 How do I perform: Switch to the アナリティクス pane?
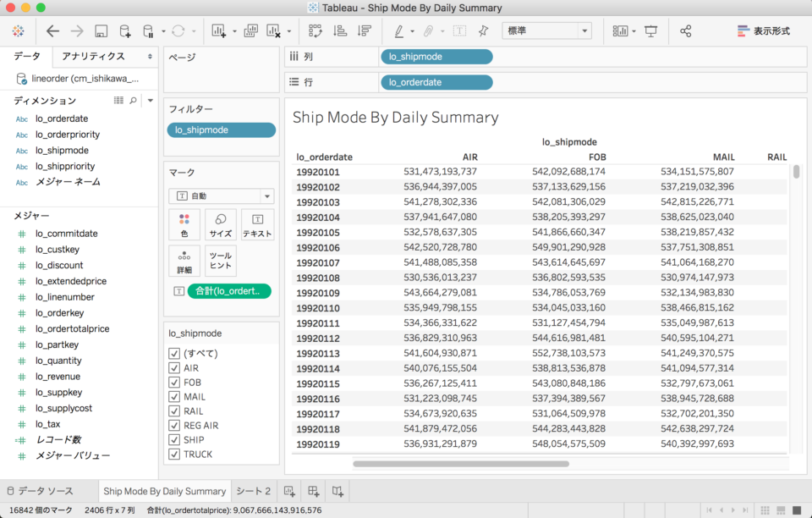[x=96, y=56]
